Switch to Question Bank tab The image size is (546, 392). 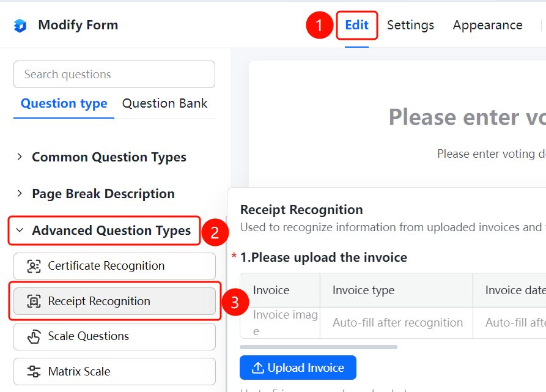pos(164,103)
